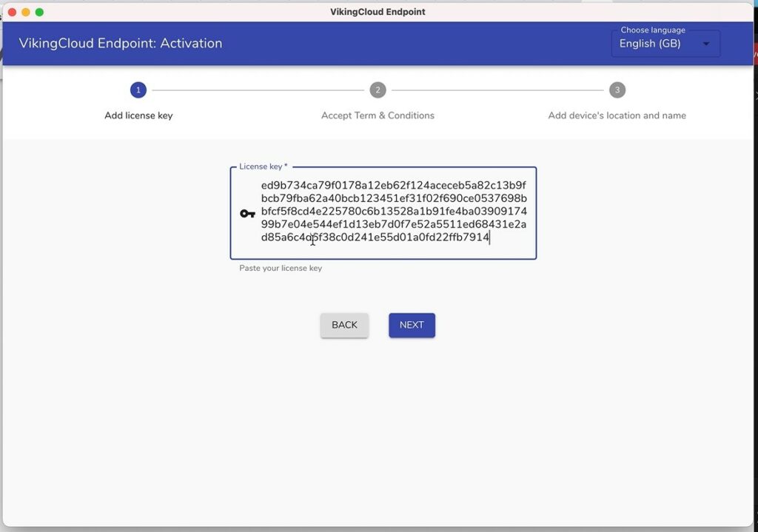
Task: Maximize the window using the green button
Action: [40, 12]
